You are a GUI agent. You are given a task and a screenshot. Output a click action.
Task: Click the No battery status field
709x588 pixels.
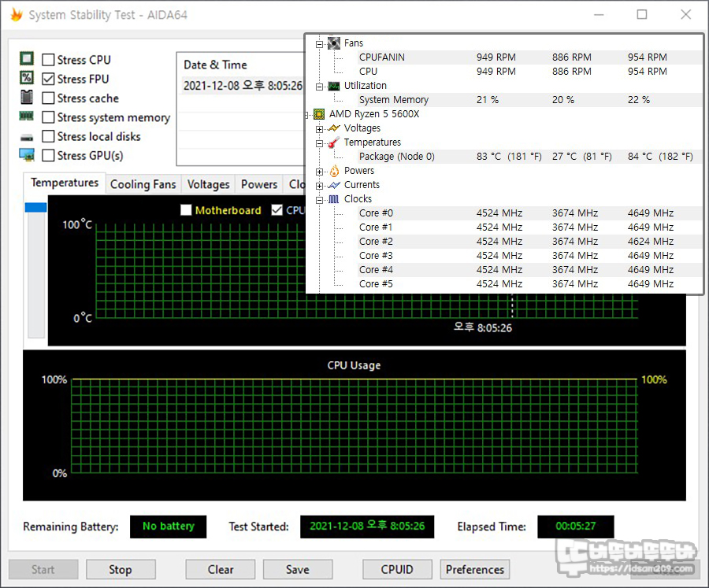tap(169, 527)
